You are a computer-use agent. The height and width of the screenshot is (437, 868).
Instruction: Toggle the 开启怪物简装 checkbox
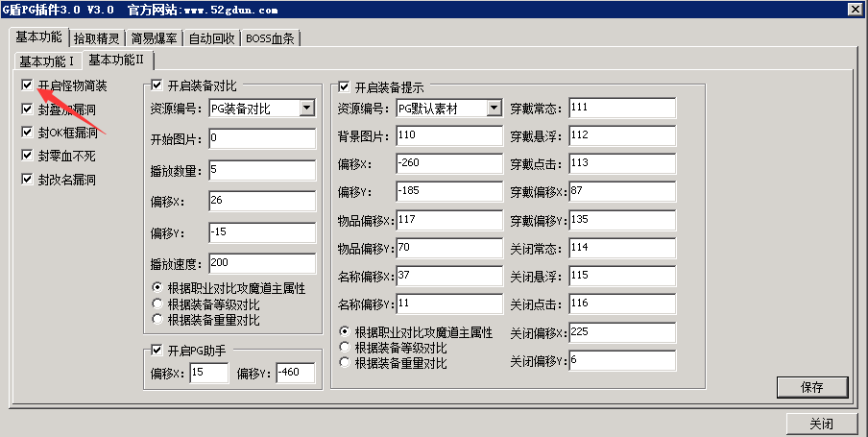click(x=27, y=85)
